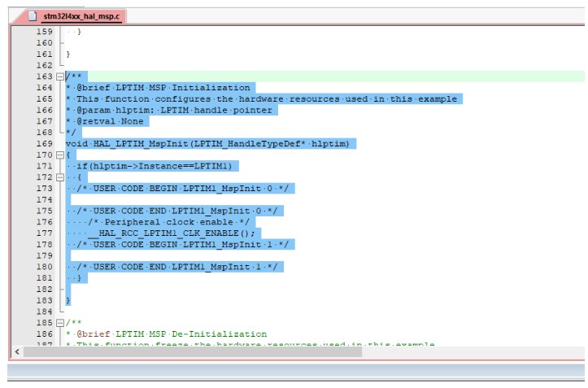
Task: Click line number 169 in the gutter
Action: [44, 144]
